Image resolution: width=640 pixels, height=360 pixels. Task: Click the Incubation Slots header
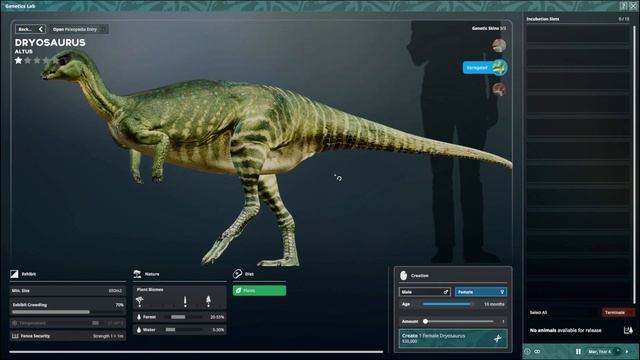pos(543,19)
